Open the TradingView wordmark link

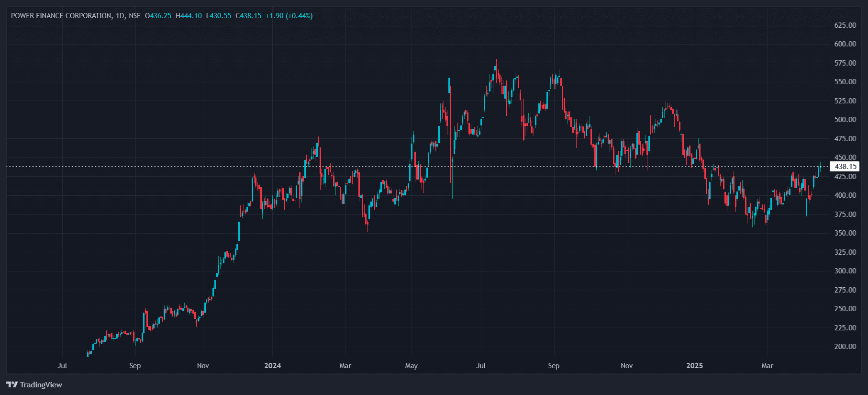tap(41, 384)
